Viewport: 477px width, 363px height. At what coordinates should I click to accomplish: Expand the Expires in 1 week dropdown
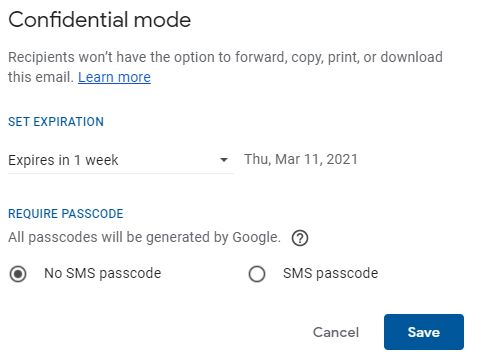point(120,160)
